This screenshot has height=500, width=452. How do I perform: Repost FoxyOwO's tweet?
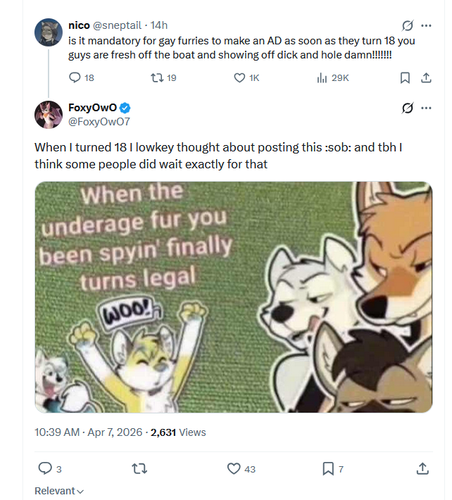point(139,469)
